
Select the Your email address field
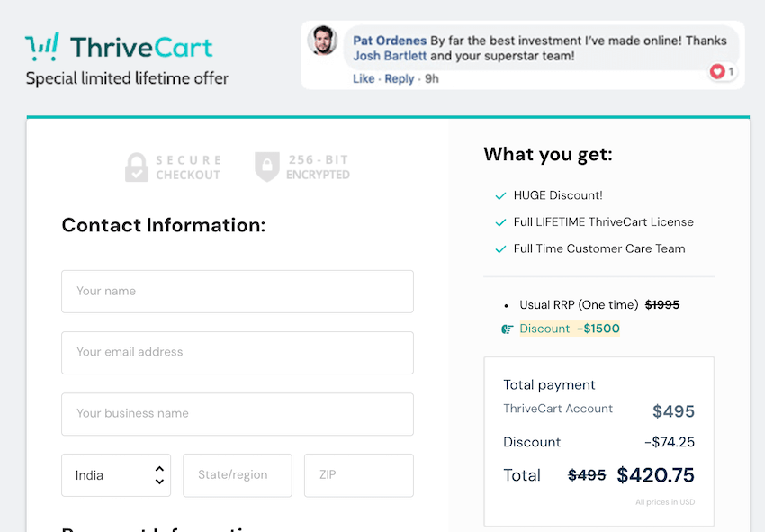(x=237, y=353)
